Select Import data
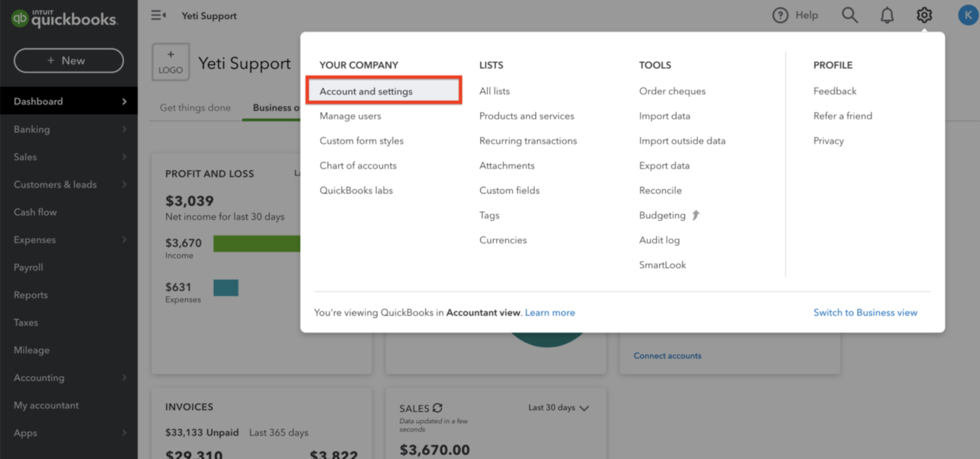 point(664,116)
